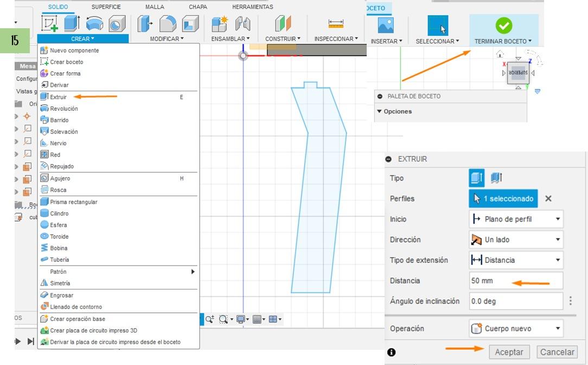Click the Unión icon in Ensamblar
Image resolution: width=588 pixels, height=365 pixels.
pyautogui.click(x=243, y=24)
